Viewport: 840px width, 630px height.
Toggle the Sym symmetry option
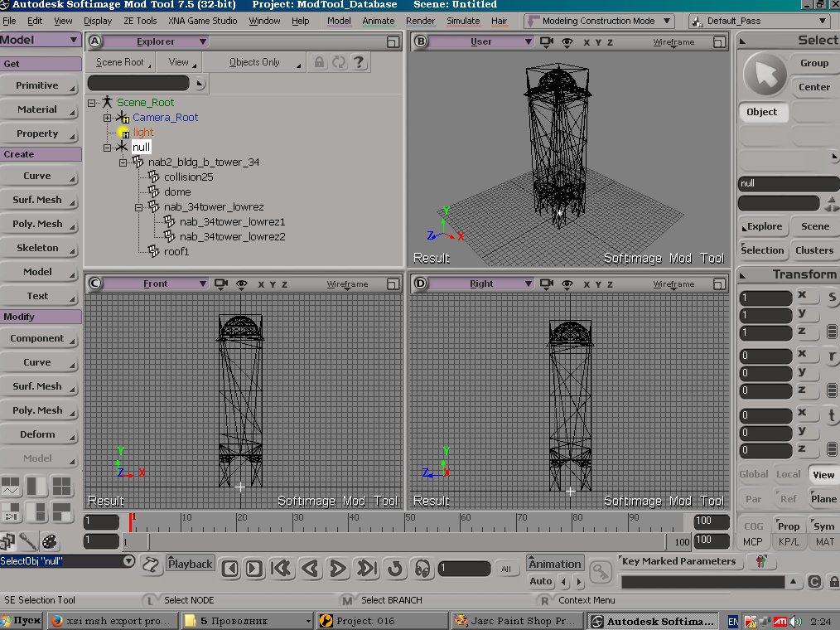pyautogui.click(x=823, y=526)
